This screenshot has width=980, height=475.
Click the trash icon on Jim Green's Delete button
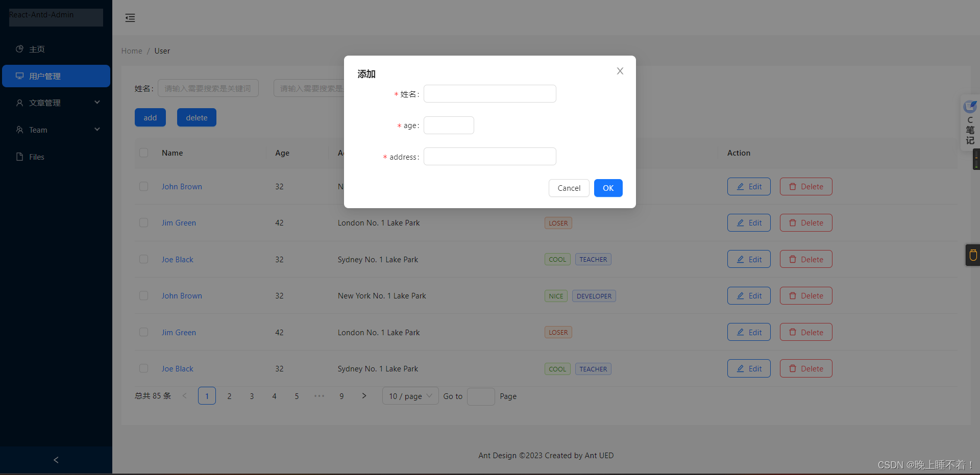pos(793,222)
